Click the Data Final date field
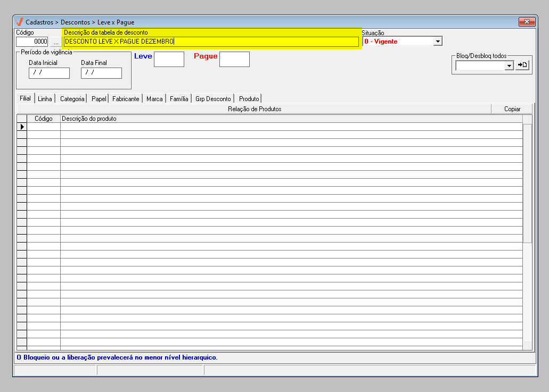 (x=101, y=73)
